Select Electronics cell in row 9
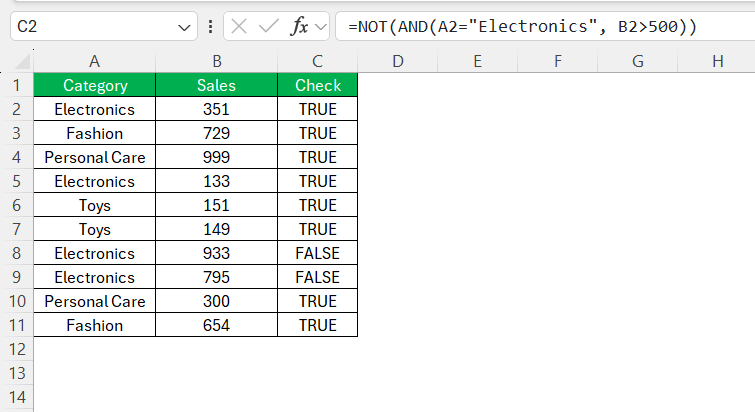Screen dimensions: 755x412 pyautogui.click(x=95, y=277)
